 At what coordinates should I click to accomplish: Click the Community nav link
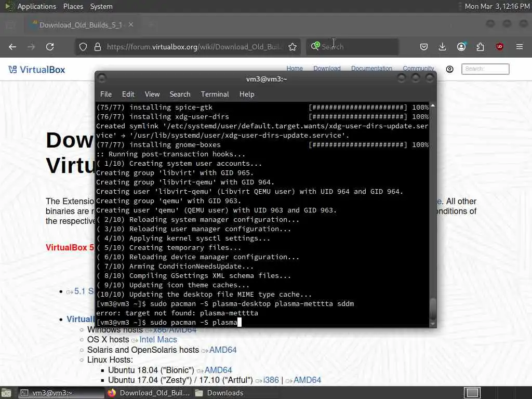(418, 68)
